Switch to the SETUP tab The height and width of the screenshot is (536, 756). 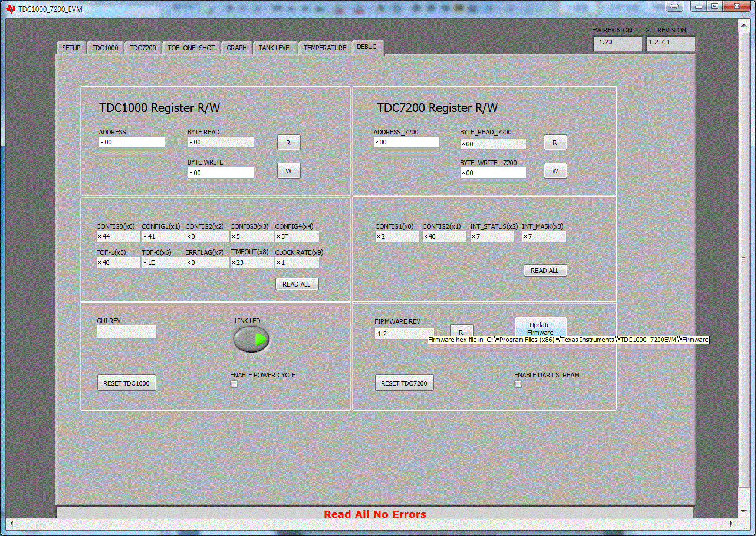click(x=71, y=48)
